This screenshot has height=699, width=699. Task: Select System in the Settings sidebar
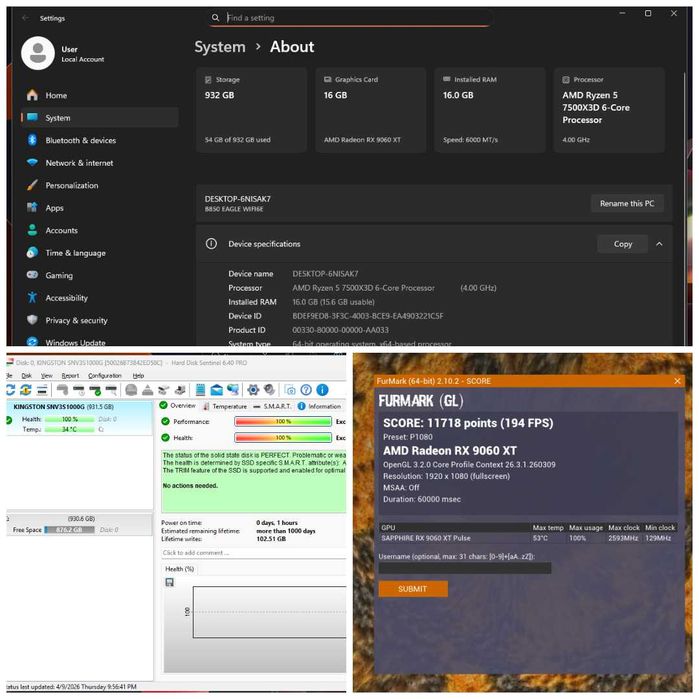[x=99, y=118]
